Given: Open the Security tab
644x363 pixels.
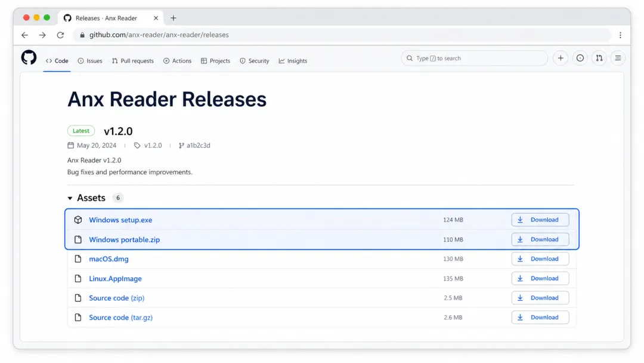Looking at the screenshot, I should pos(255,61).
